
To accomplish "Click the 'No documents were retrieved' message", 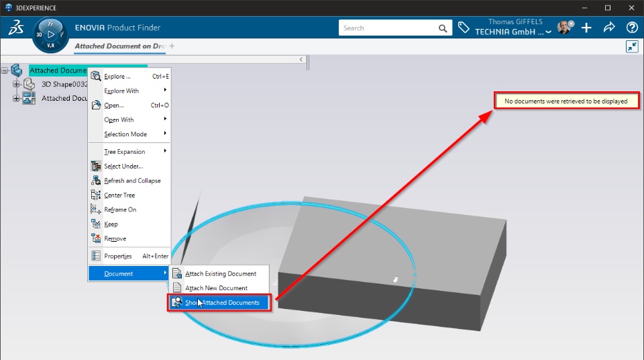I will [566, 101].
